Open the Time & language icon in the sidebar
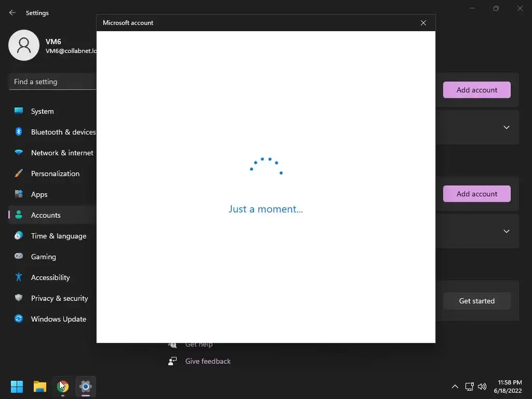 [19, 235]
